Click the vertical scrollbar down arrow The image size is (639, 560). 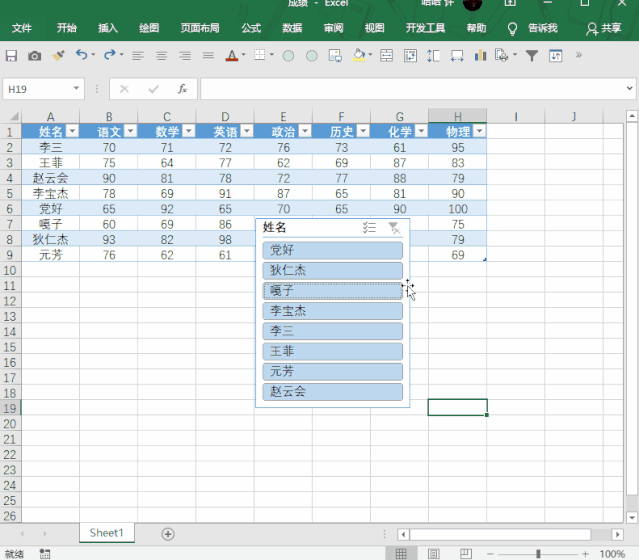click(x=632, y=518)
